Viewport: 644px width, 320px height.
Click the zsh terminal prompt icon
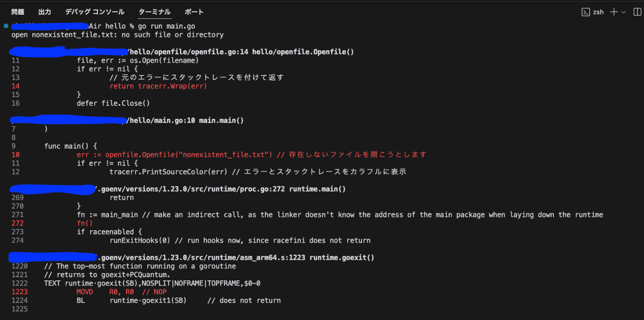click(x=586, y=12)
